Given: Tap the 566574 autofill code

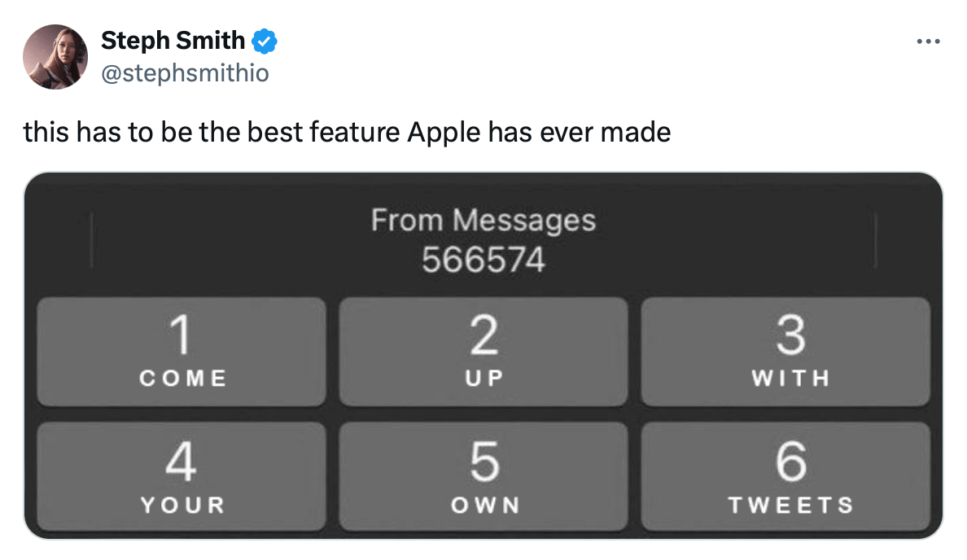Looking at the screenshot, I should [x=483, y=260].
